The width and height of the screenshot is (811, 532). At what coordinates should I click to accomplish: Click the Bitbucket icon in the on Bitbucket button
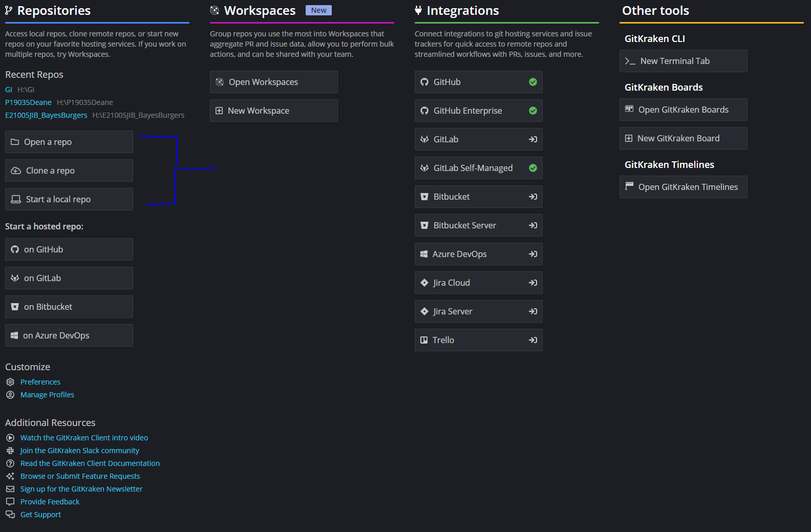15,307
